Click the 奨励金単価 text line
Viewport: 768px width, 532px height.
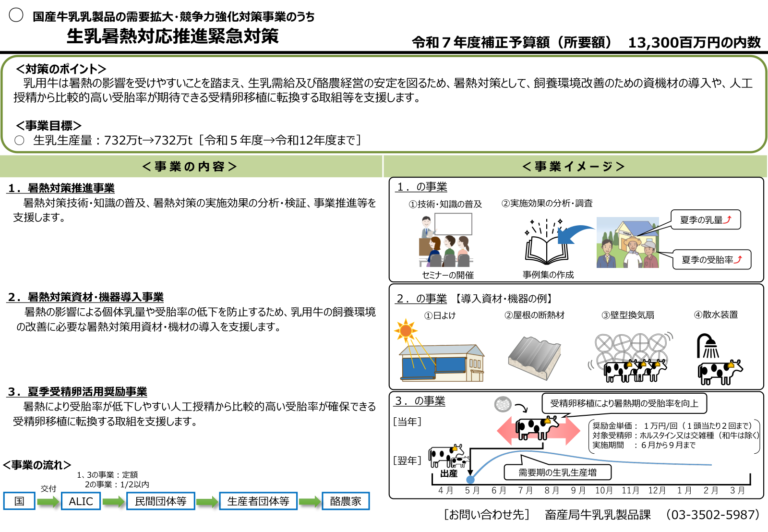coord(672,426)
